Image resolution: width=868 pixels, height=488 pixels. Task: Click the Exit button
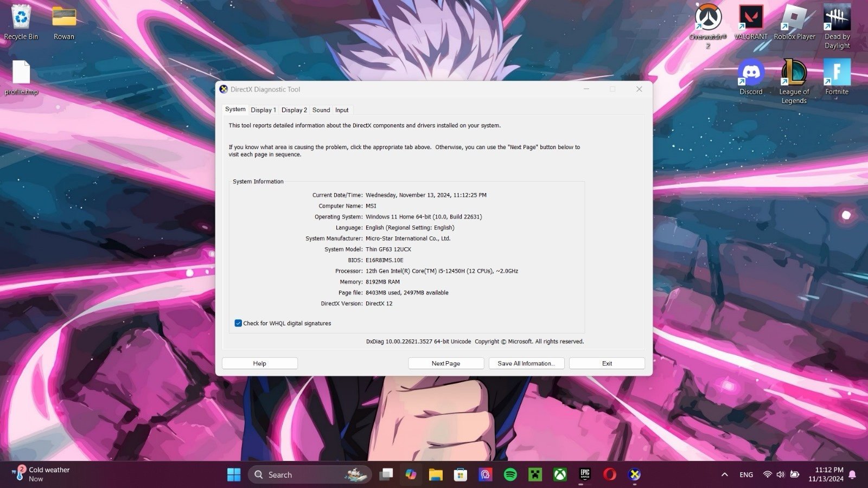[x=607, y=363]
